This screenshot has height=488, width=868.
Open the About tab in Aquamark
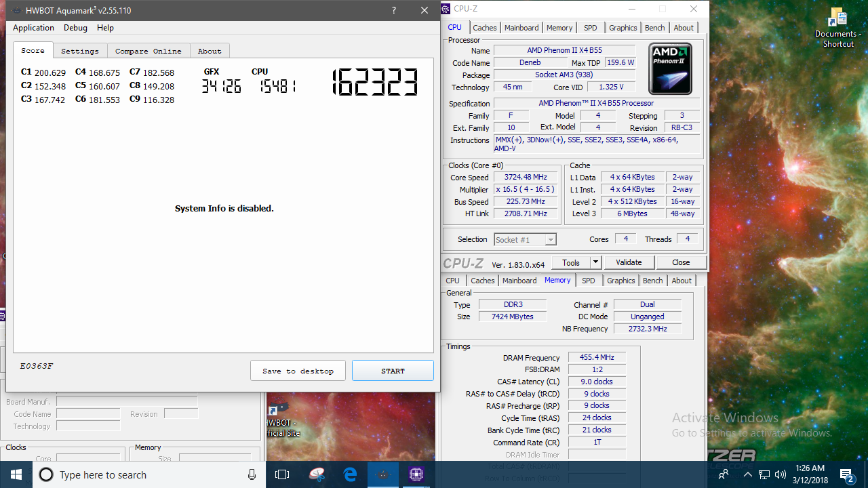point(210,51)
